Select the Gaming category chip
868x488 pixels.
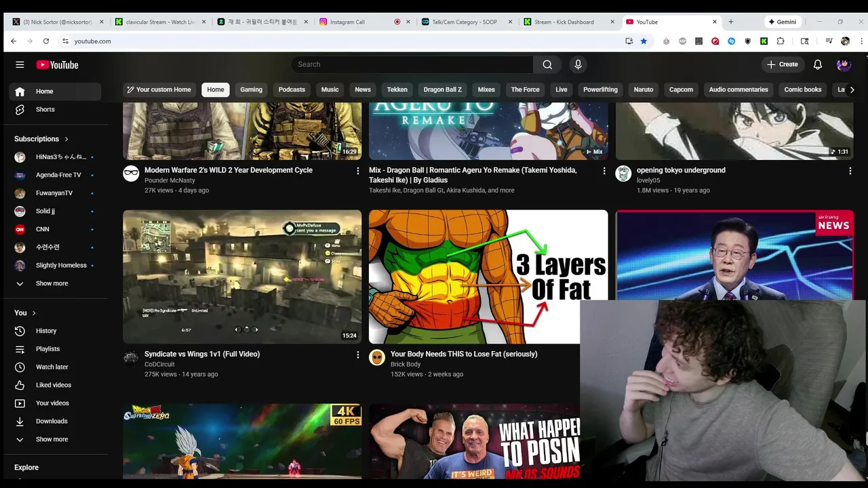251,89
